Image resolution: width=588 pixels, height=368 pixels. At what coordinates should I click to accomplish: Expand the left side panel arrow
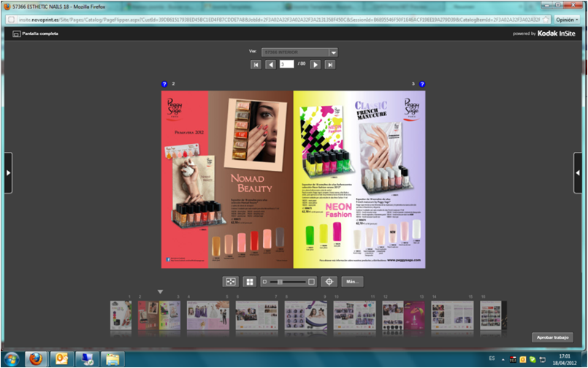pyautogui.click(x=8, y=173)
